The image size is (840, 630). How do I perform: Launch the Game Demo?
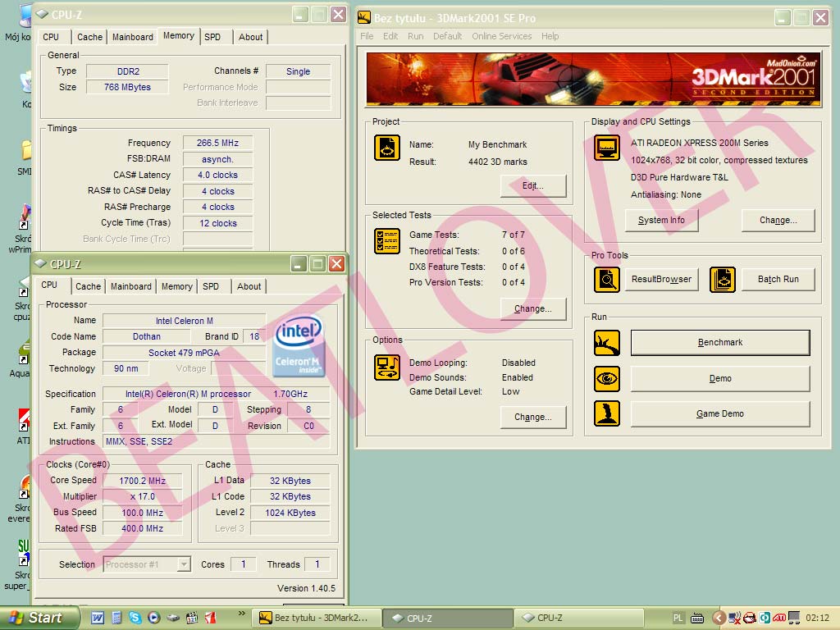click(720, 414)
